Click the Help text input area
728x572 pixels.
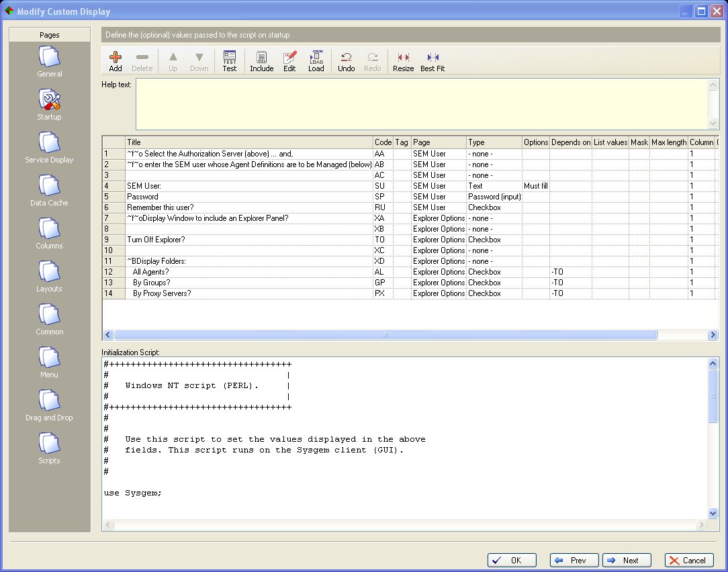pyautogui.click(x=421, y=104)
